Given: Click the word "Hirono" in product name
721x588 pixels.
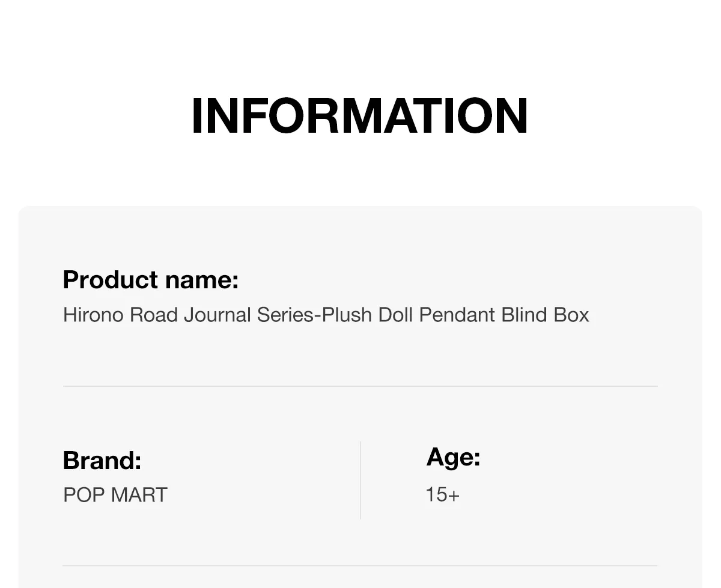Looking at the screenshot, I should click(93, 315).
